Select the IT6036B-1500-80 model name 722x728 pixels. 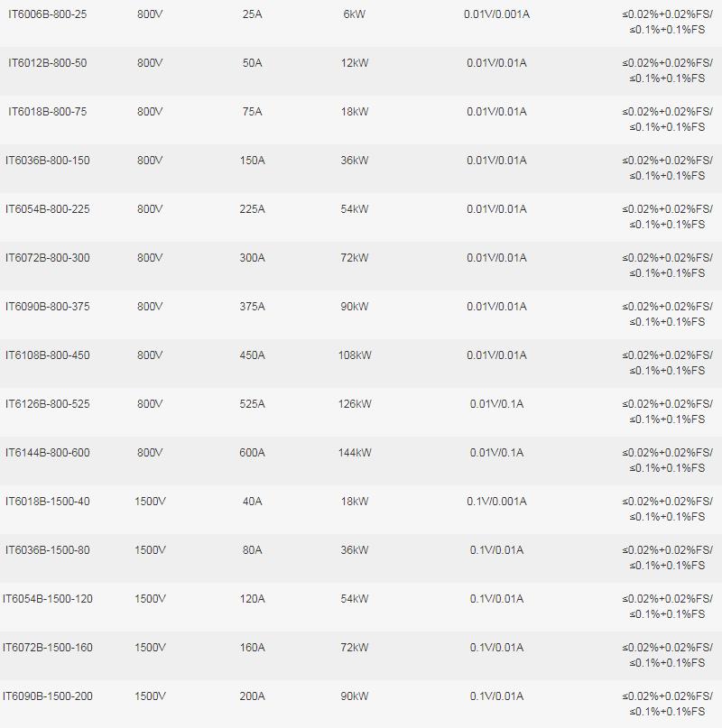pos(48,550)
